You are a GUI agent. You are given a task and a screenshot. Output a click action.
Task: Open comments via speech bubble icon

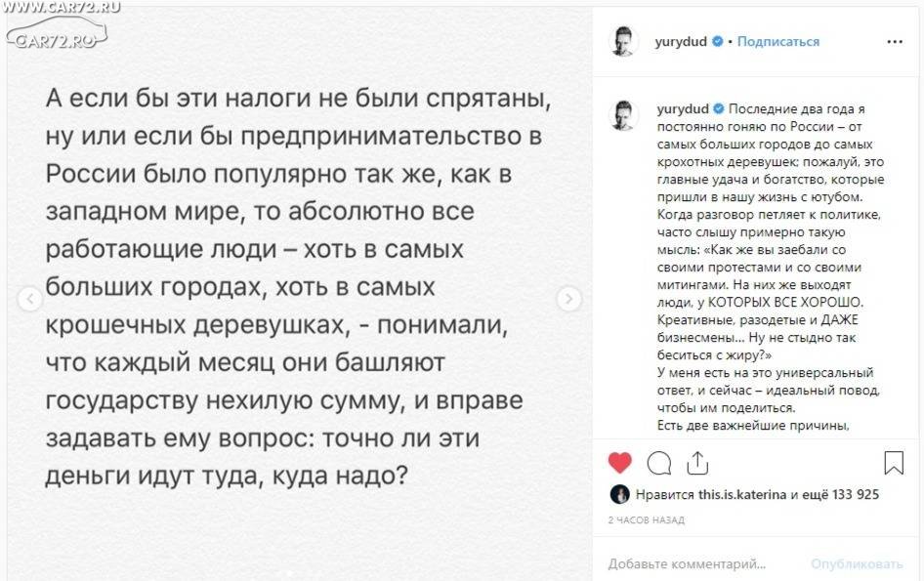pyautogui.click(x=659, y=463)
